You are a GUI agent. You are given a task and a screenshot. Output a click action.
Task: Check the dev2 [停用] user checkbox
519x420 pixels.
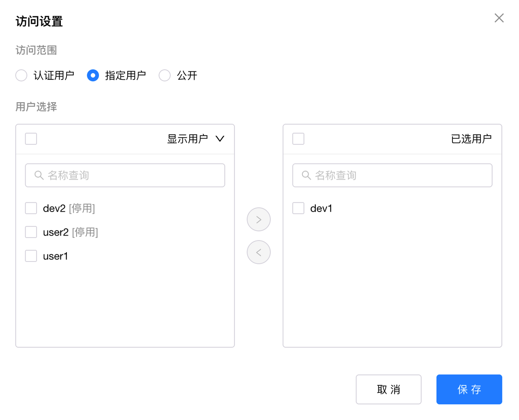coord(31,208)
